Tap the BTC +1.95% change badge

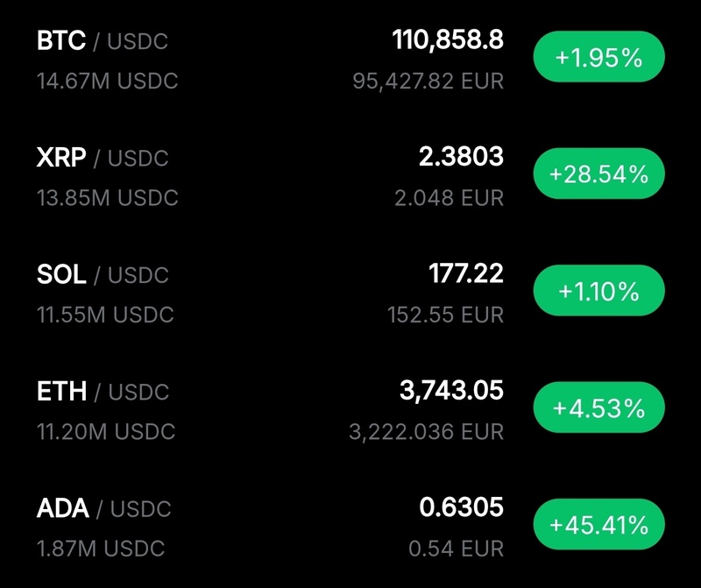tap(599, 58)
